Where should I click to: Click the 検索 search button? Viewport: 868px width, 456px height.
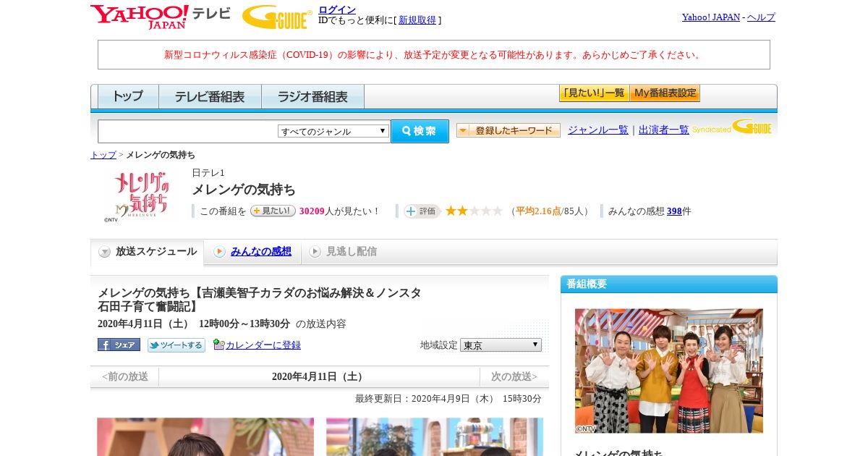tap(420, 131)
